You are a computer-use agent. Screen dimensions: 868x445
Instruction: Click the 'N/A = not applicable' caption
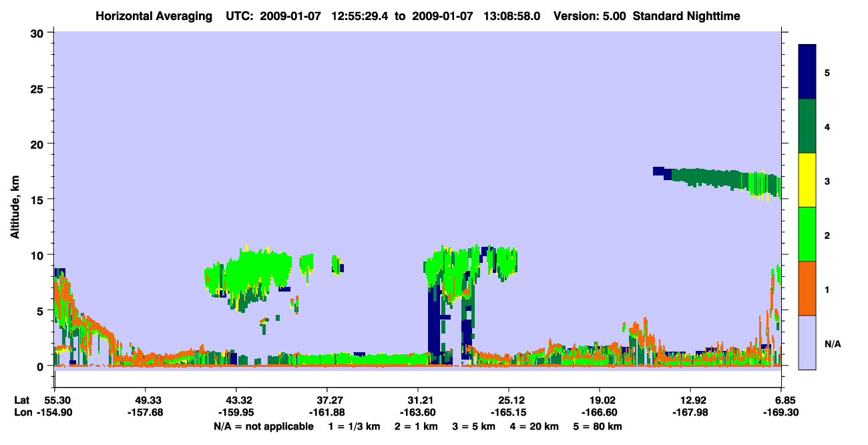(264, 426)
